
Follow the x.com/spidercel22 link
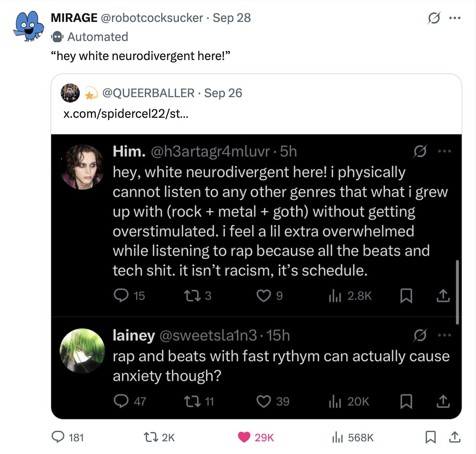126,113
